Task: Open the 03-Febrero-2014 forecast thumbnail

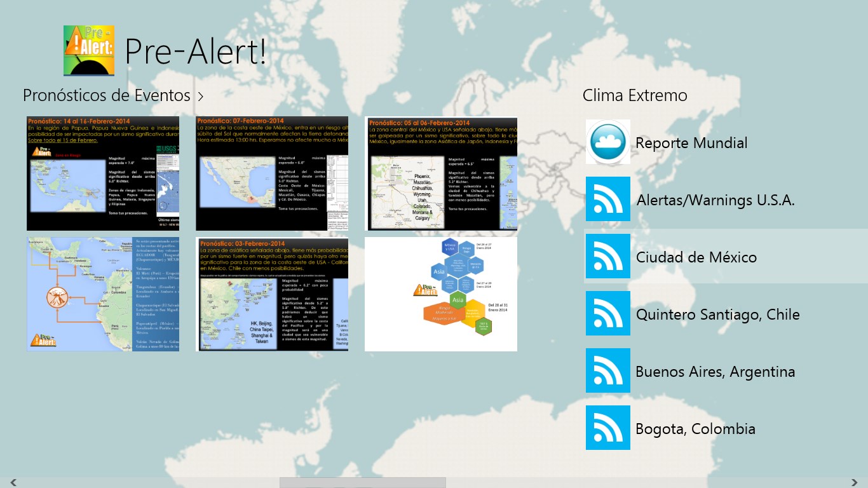Action: (x=272, y=294)
